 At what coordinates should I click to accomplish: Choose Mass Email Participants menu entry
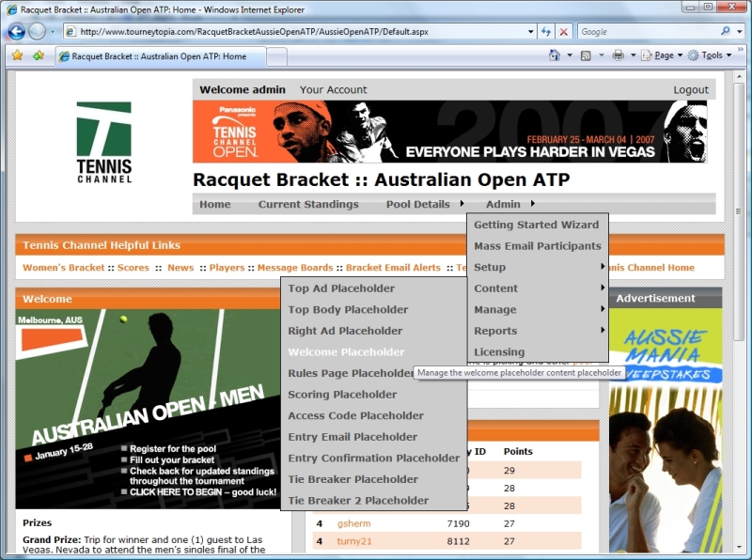pos(539,246)
